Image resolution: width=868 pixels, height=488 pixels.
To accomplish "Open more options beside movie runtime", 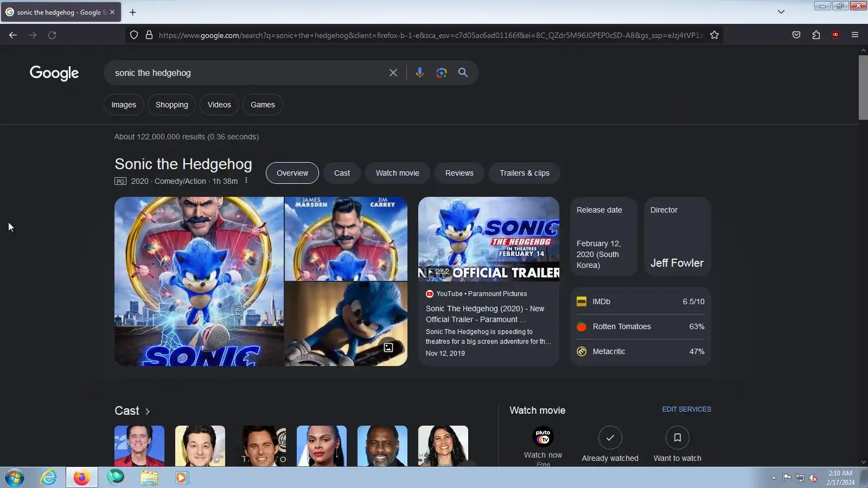I will pos(246,181).
